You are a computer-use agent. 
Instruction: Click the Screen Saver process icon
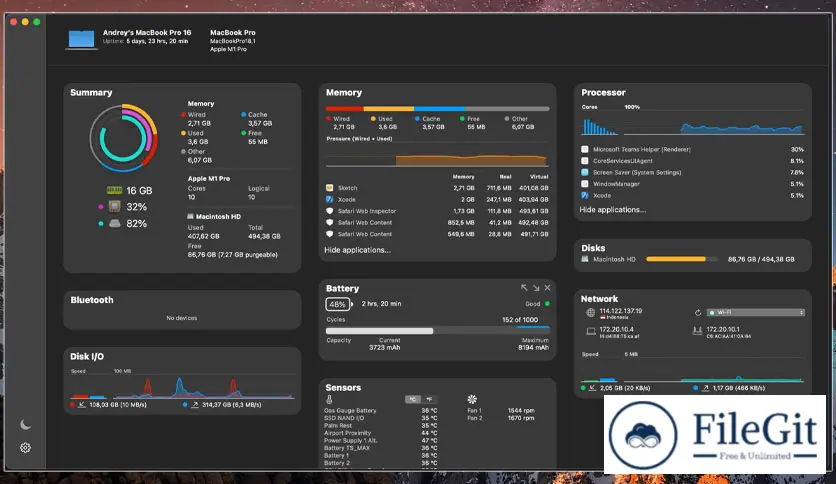click(585, 172)
